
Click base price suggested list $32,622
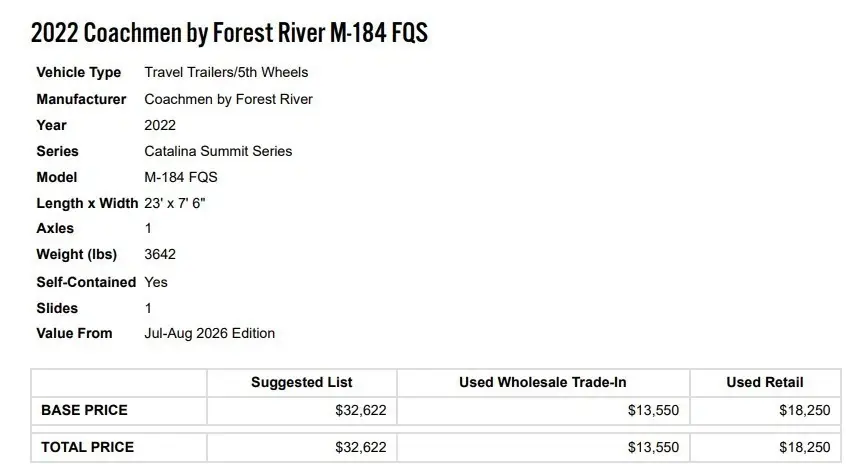361,411
